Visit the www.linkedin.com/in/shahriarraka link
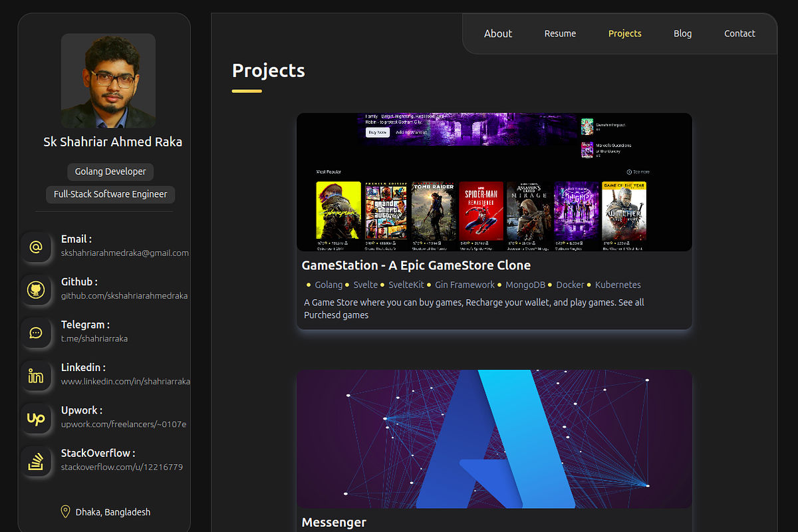798x532 pixels. point(126,381)
